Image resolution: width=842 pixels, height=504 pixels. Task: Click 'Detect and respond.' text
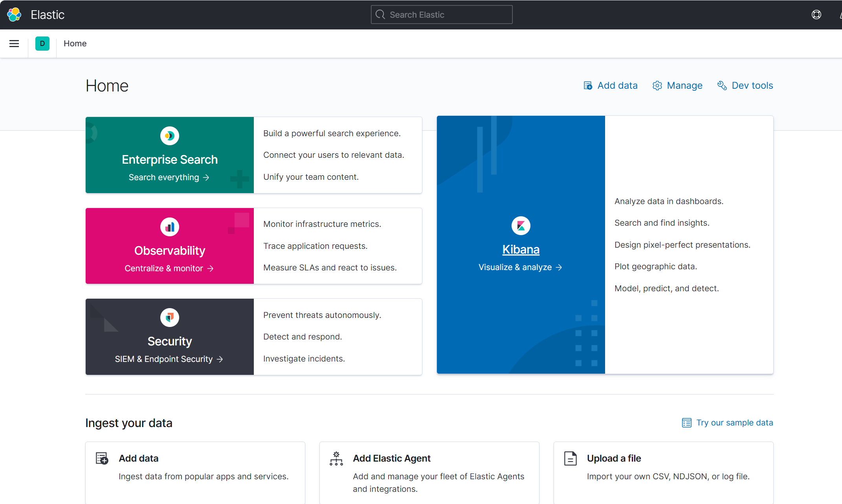303,337
